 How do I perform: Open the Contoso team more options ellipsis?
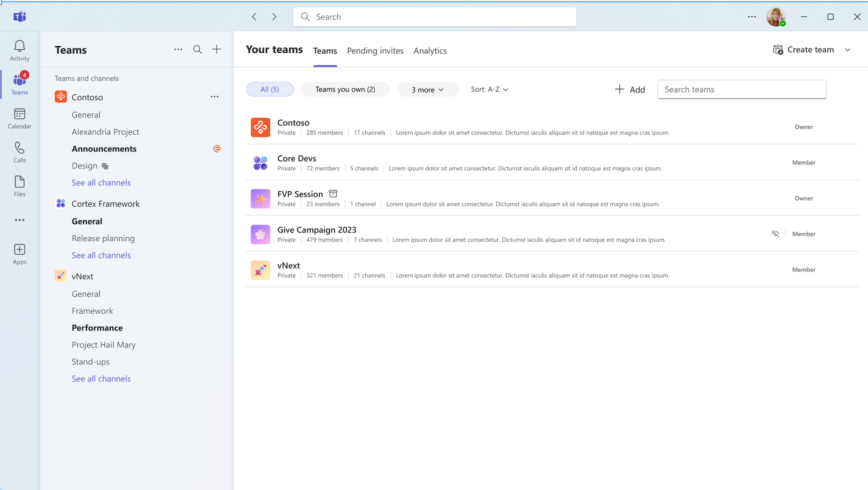tap(214, 97)
